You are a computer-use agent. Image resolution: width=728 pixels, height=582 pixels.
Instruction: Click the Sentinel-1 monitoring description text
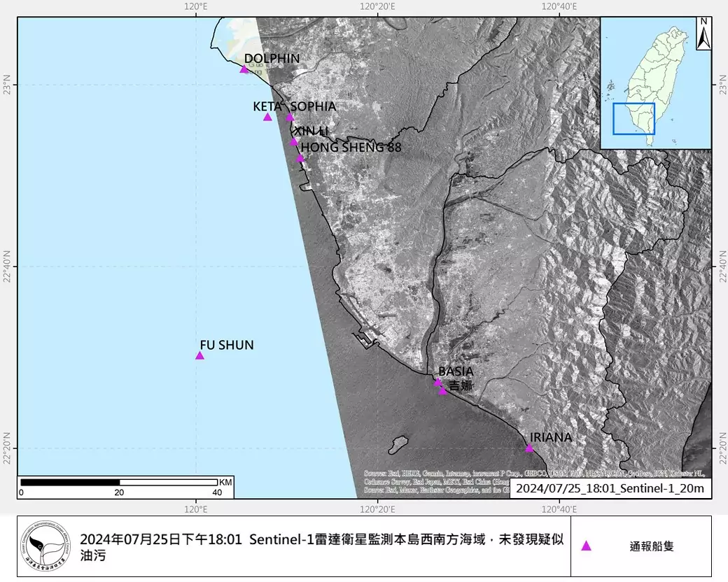(322, 547)
